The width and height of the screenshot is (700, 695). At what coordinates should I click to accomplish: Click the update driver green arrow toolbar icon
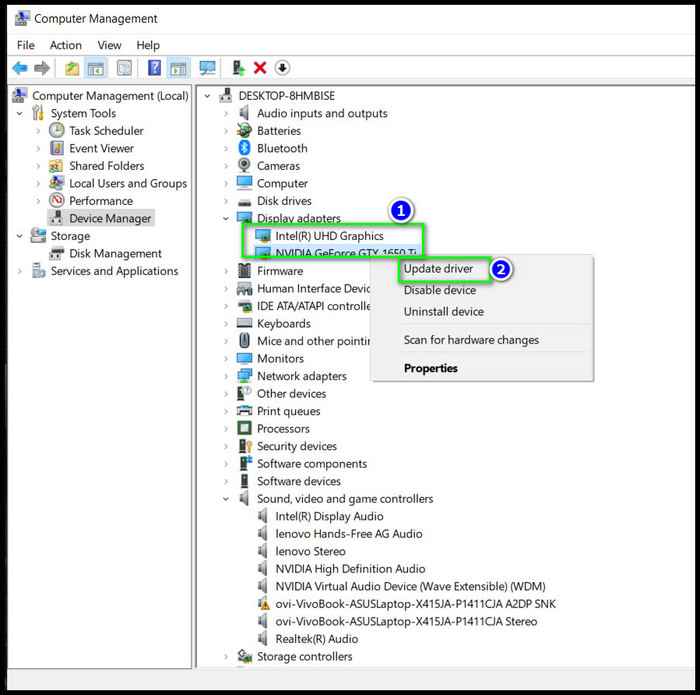(238, 68)
